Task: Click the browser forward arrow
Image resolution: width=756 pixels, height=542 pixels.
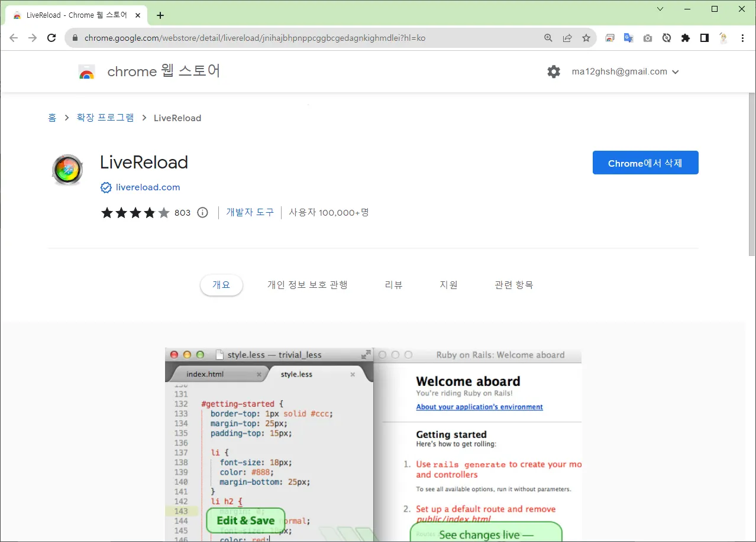Action: click(x=33, y=38)
